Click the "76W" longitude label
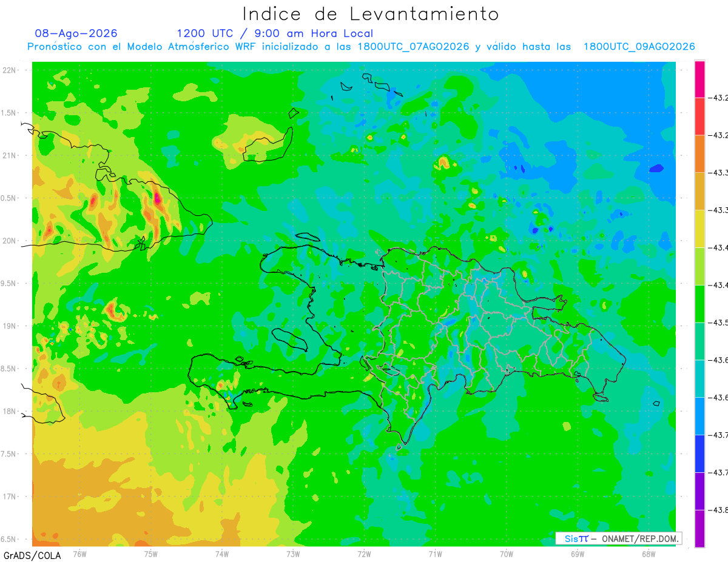This screenshot has width=728, height=562. click(x=79, y=554)
